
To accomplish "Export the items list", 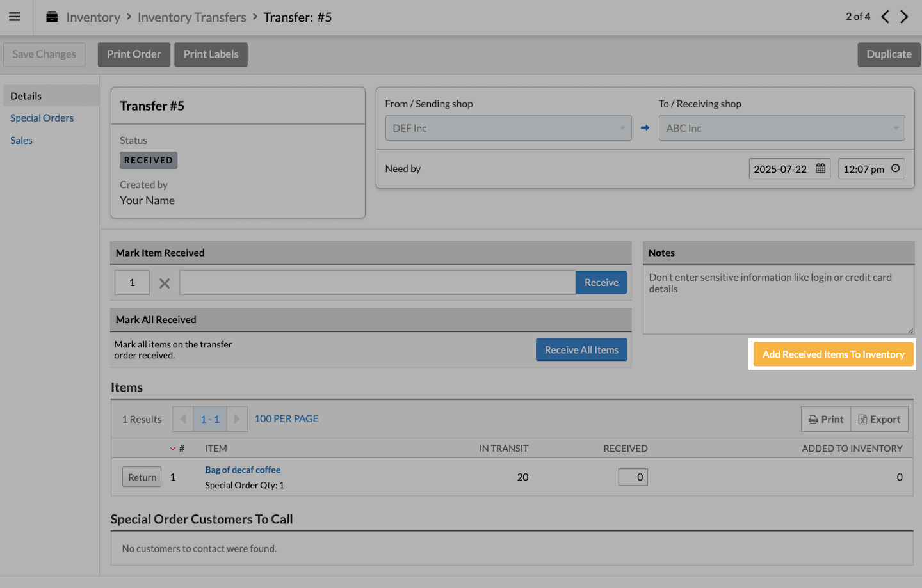I will 879,419.
